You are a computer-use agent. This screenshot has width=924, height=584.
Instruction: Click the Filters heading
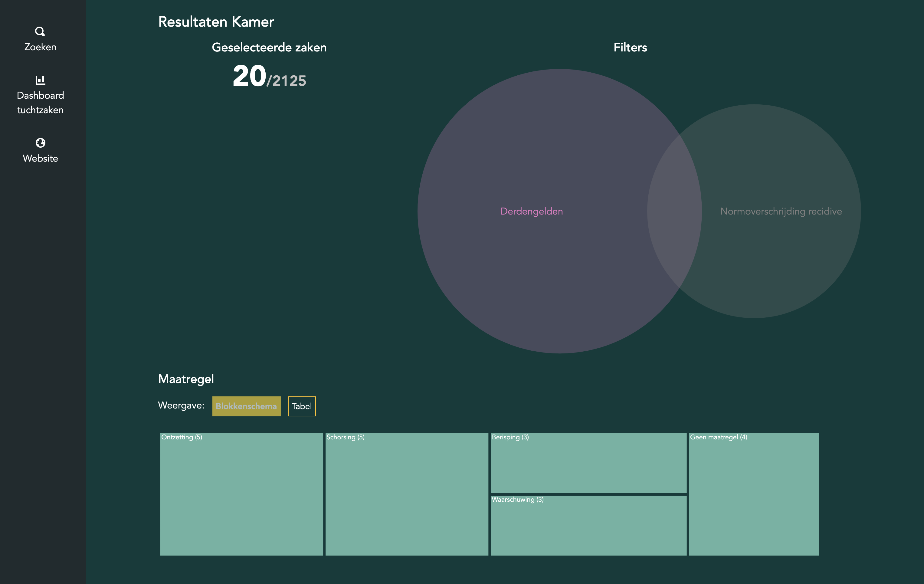[x=630, y=47]
